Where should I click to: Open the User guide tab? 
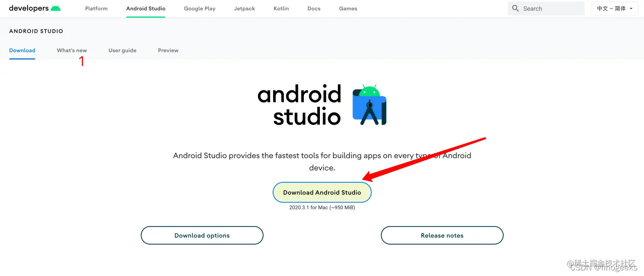[122, 50]
